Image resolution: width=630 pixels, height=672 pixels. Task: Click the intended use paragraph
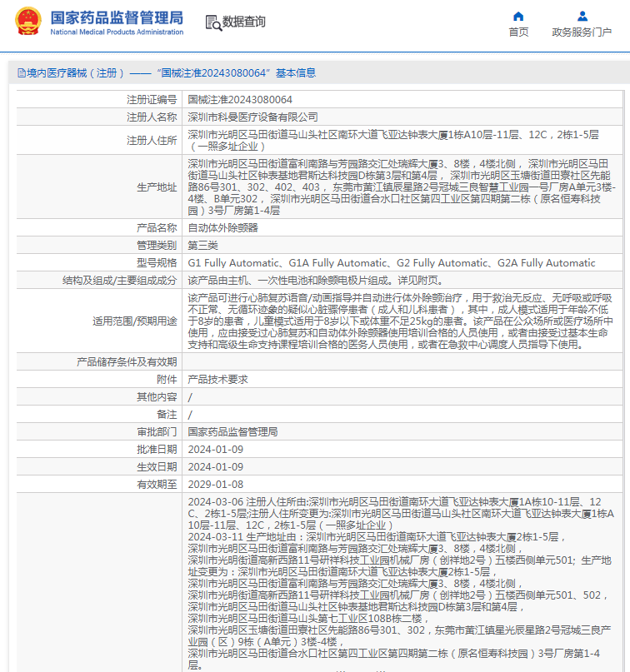tap(401, 321)
